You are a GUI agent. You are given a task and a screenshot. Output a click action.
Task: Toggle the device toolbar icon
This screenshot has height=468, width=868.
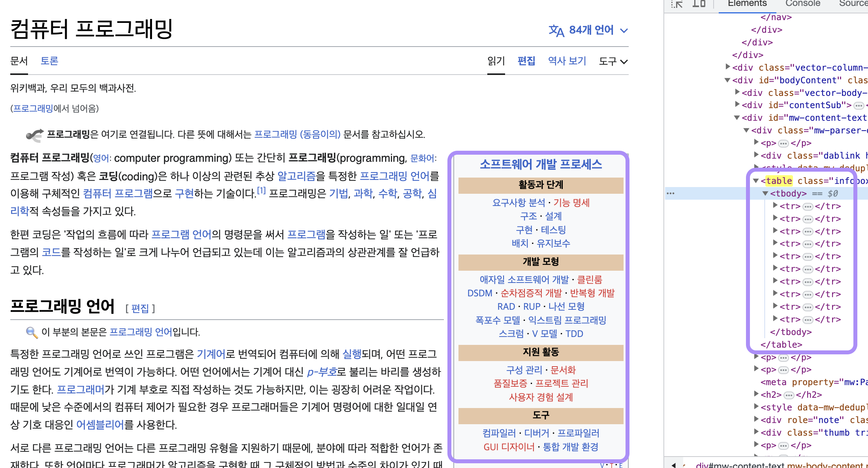[699, 4]
